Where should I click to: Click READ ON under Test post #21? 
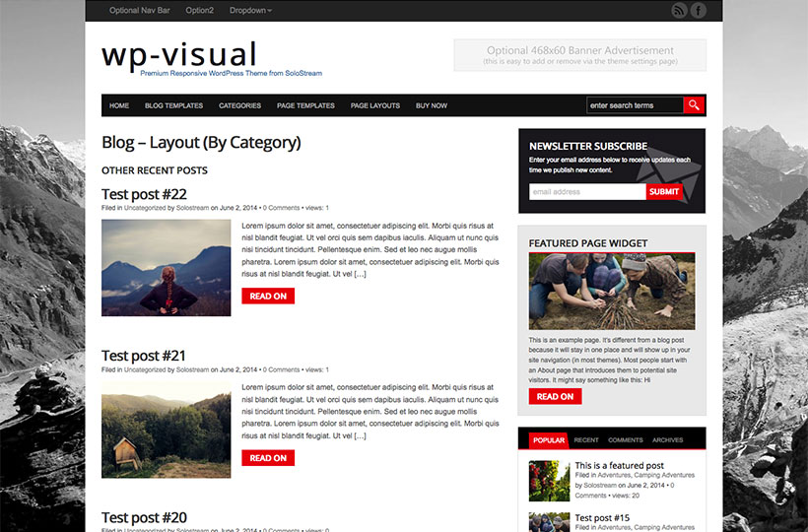point(268,458)
